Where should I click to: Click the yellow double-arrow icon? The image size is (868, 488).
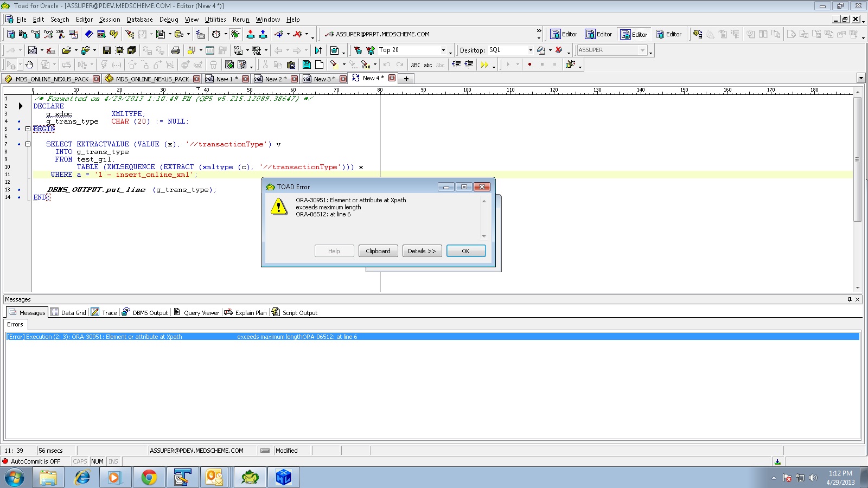(484, 65)
